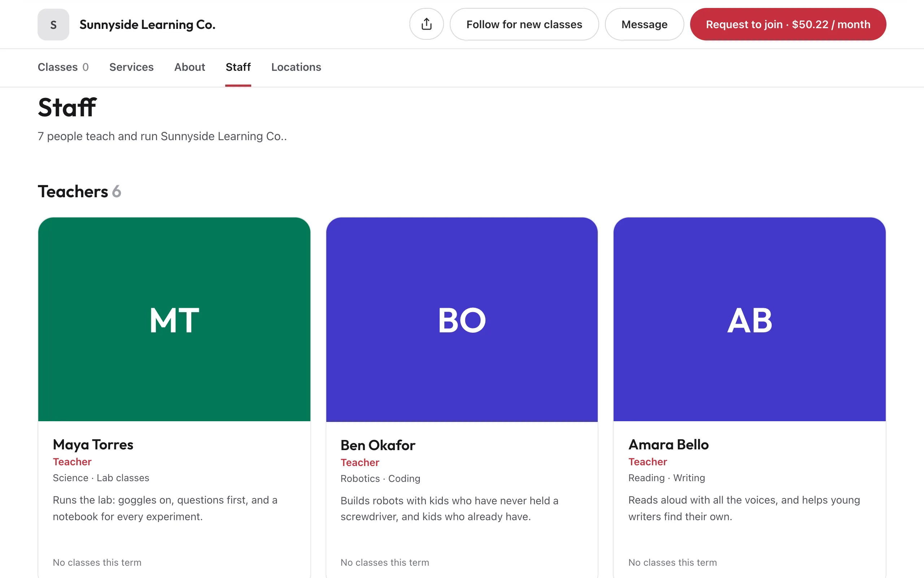
Task: Click the Sunnyside Learning Co. title
Action: (x=147, y=25)
